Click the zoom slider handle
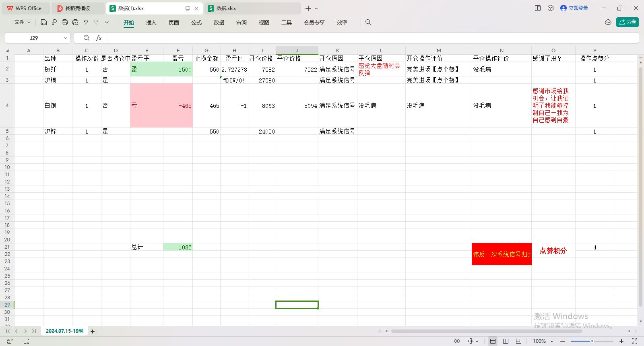Viewport: 644px width, 346px height. click(592, 341)
